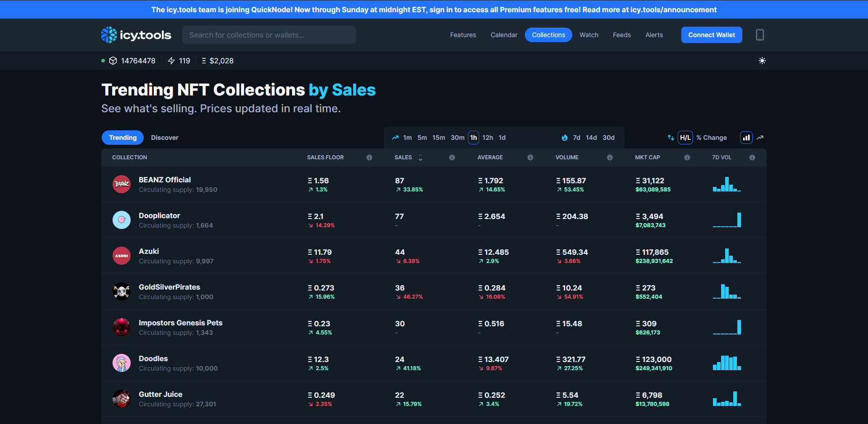Focus the collections or wallets search field
This screenshot has height=424, width=868.
pos(269,35)
